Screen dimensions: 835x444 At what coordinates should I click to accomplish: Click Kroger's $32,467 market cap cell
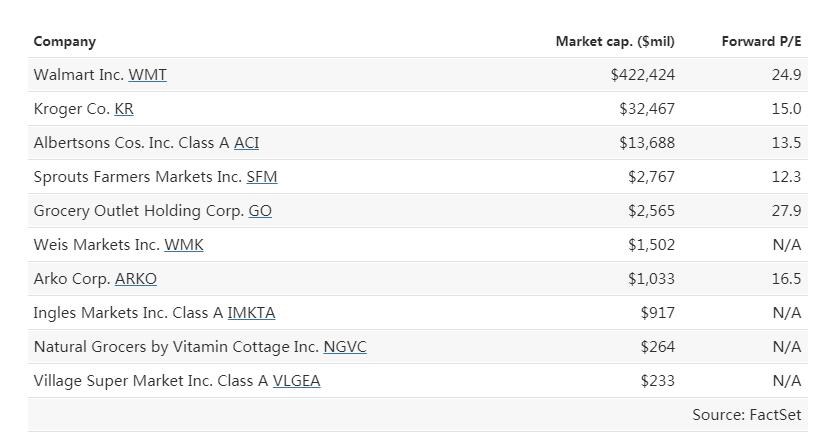pos(647,109)
